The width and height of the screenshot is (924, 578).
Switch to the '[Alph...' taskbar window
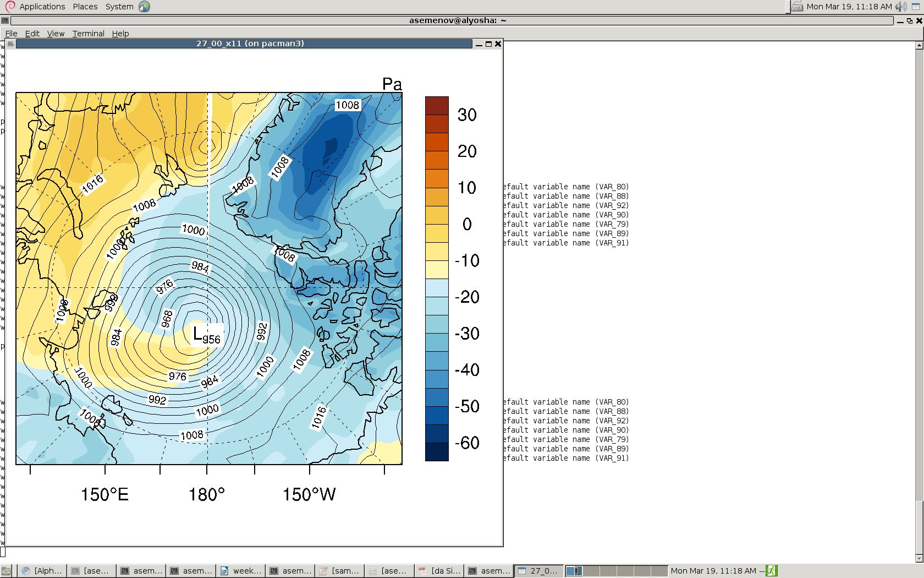pos(42,571)
